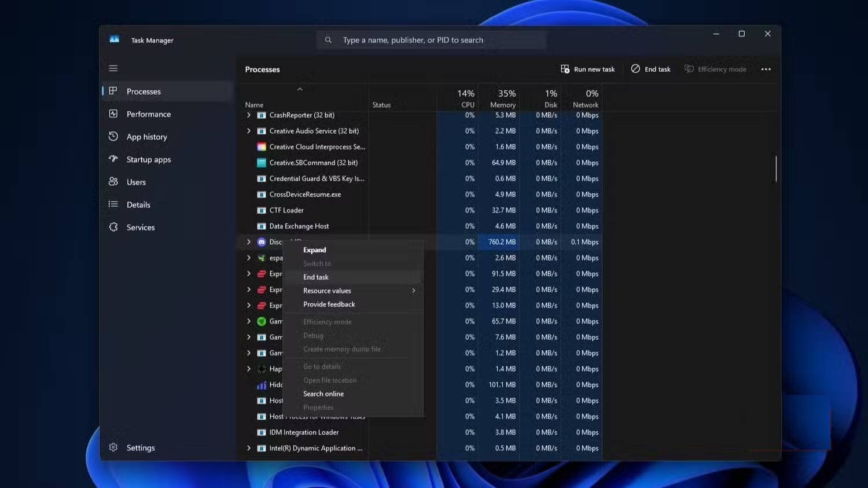Click the Services puzzle icon
This screenshot has width=868, height=488.
[x=113, y=227]
